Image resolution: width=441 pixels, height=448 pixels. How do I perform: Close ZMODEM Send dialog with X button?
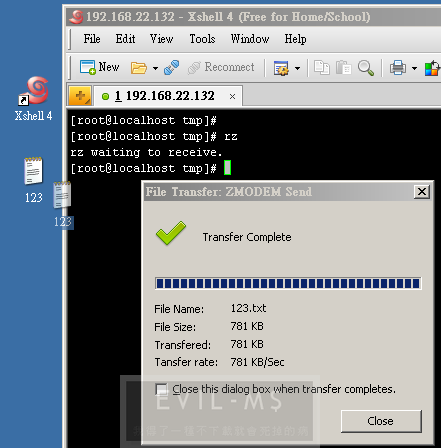[x=422, y=192]
